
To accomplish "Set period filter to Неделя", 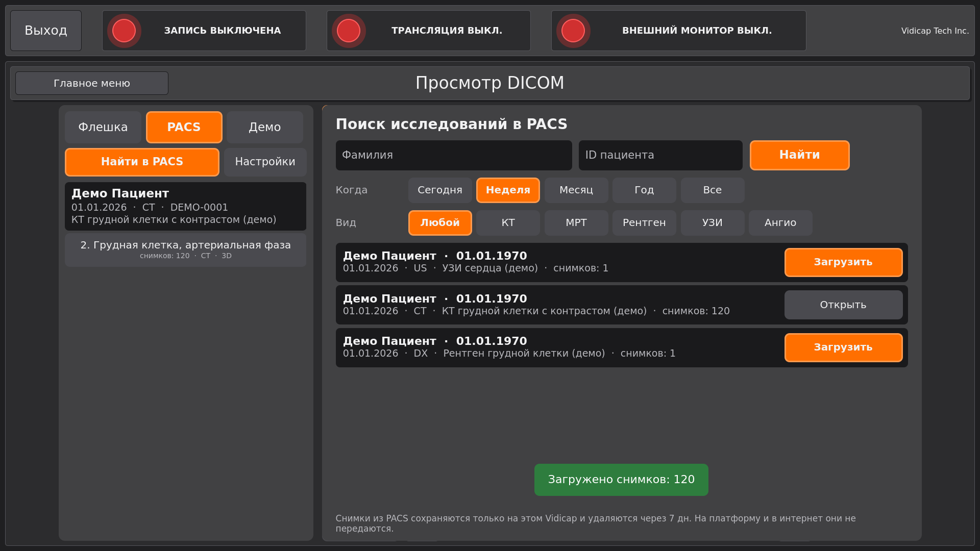I will (x=508, y=190).
